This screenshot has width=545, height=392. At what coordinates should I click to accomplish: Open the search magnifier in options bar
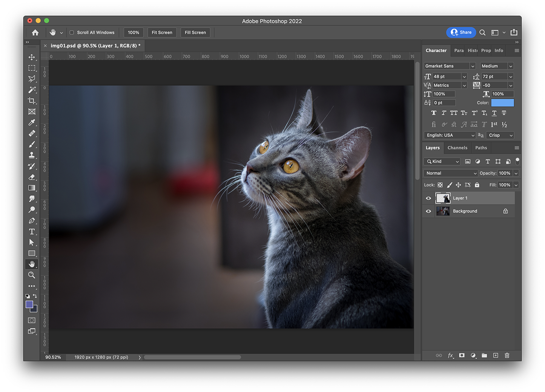(482, 32)
